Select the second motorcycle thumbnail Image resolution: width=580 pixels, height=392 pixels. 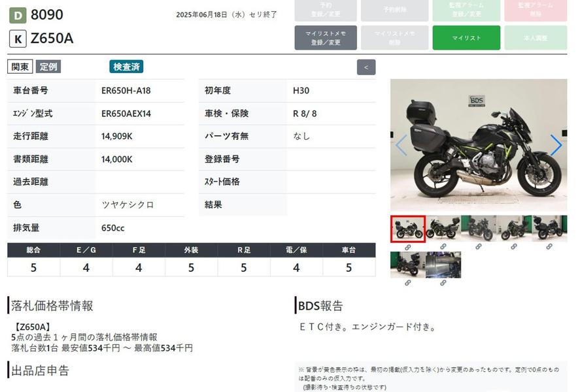click(443, 229)
